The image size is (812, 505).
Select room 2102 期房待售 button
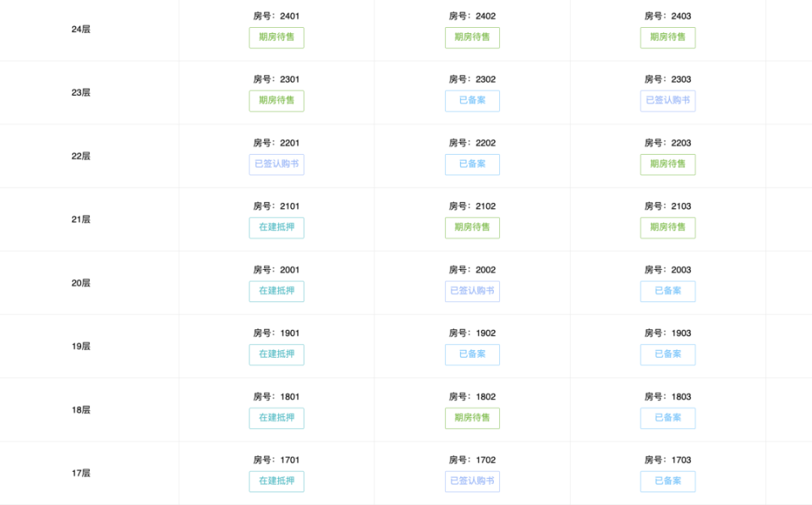(472, 228)
